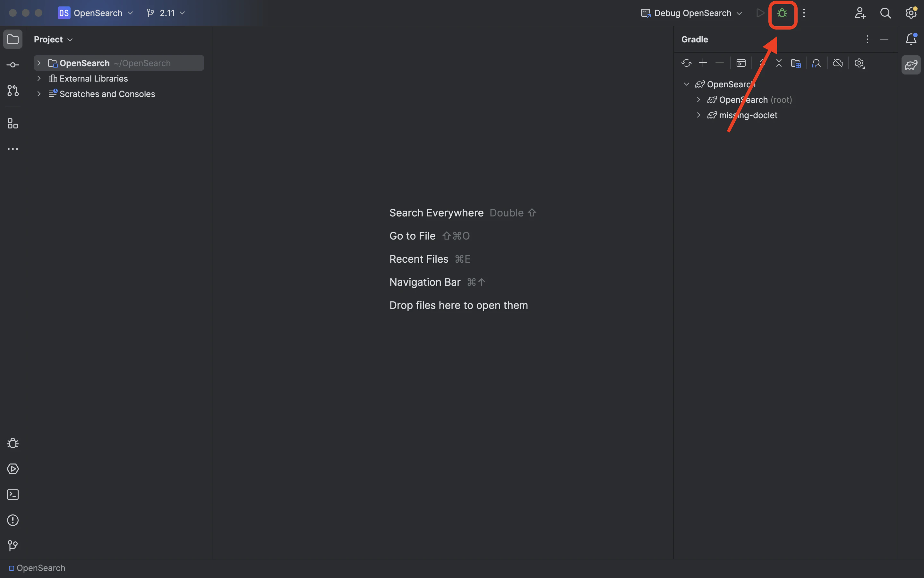Click the green Debug bug button in the top toolbar
Image resolution: width=924 pixels, height=578 pixels.
pyautogui.click(x=782, y=13)
